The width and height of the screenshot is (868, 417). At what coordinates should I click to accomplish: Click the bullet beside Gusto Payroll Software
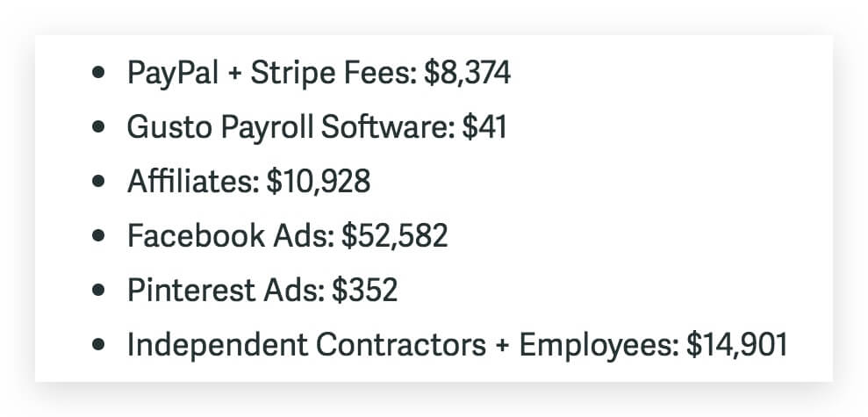98,128
